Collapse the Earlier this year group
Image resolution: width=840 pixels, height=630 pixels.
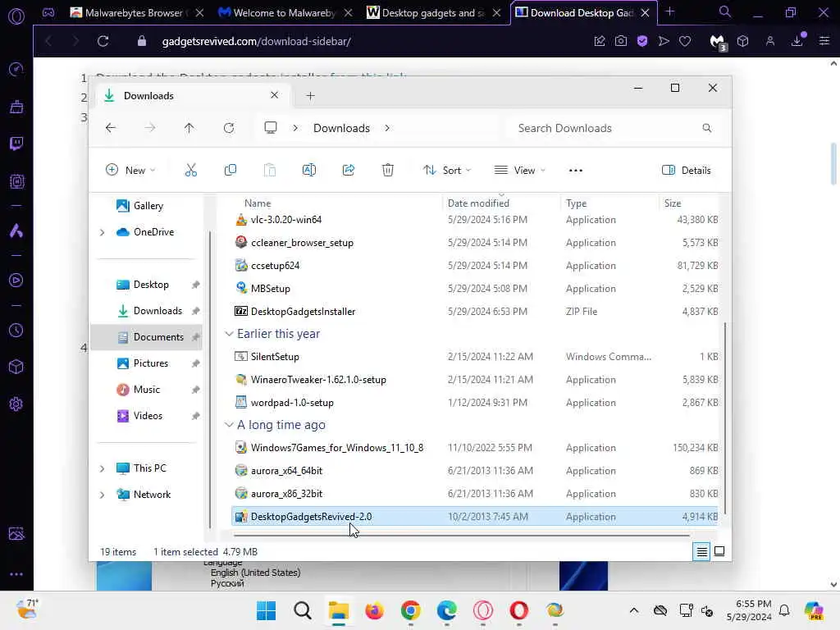point(229,334)
